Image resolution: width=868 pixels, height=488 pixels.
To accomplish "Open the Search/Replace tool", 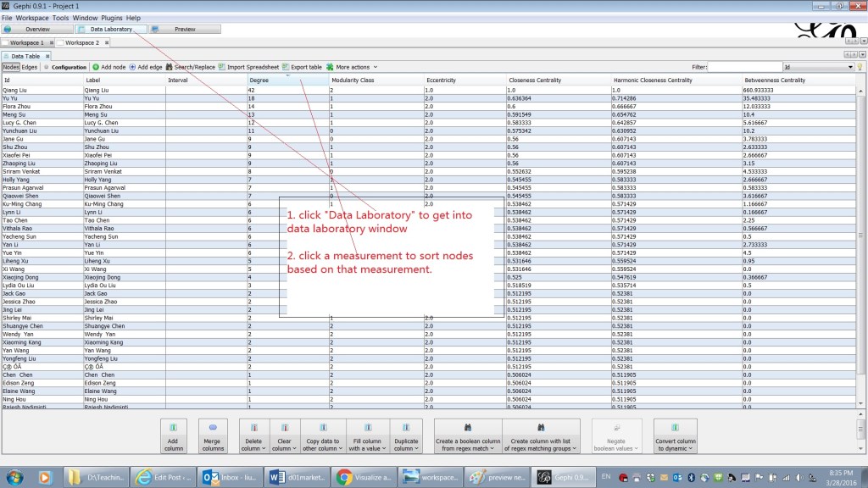I will coord(169,67).
